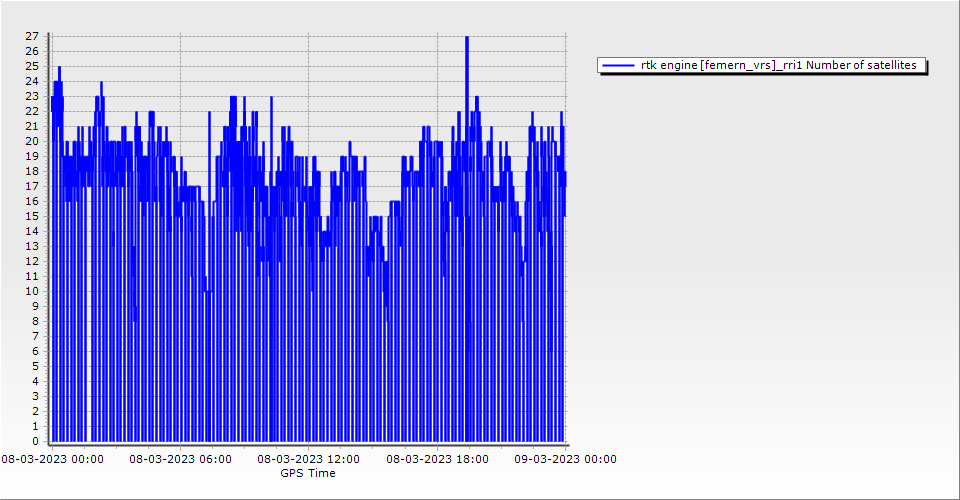Image resolution: width=960 pixels, height=500 pixels.
Task: Click the 20 value on the y-axis
Action: (x=32, y=141)
